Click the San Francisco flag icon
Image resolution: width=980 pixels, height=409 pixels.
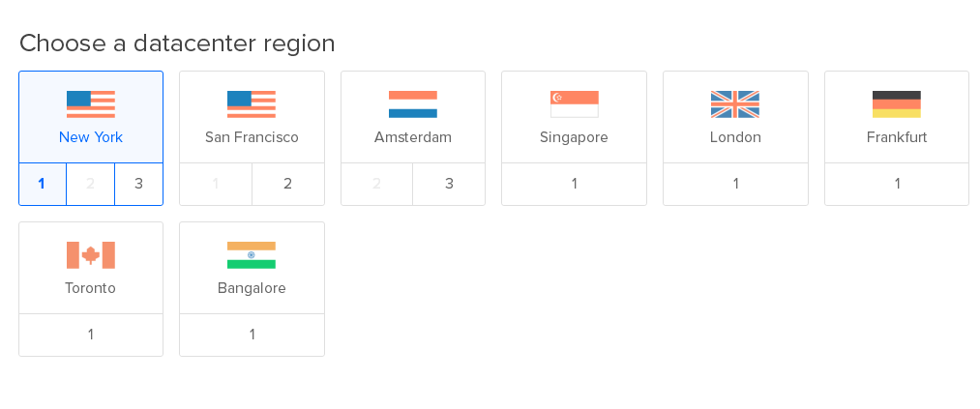[252, 103]
